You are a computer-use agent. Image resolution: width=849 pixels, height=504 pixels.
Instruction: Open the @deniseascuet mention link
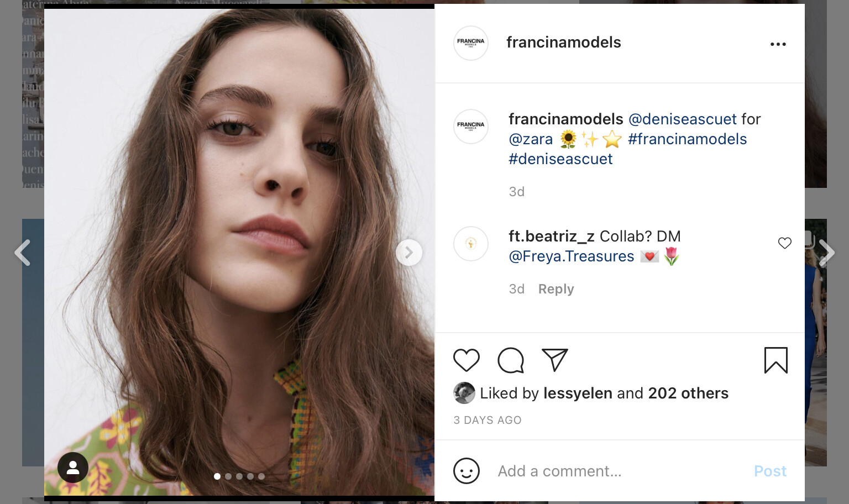click(x=683, y=119)
